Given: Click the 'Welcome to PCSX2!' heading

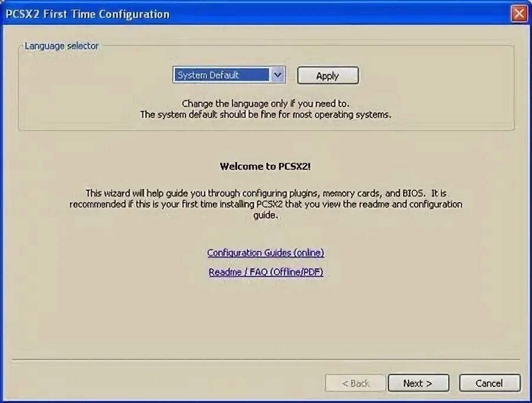Looking at the screenshot, I should (265, 166).
